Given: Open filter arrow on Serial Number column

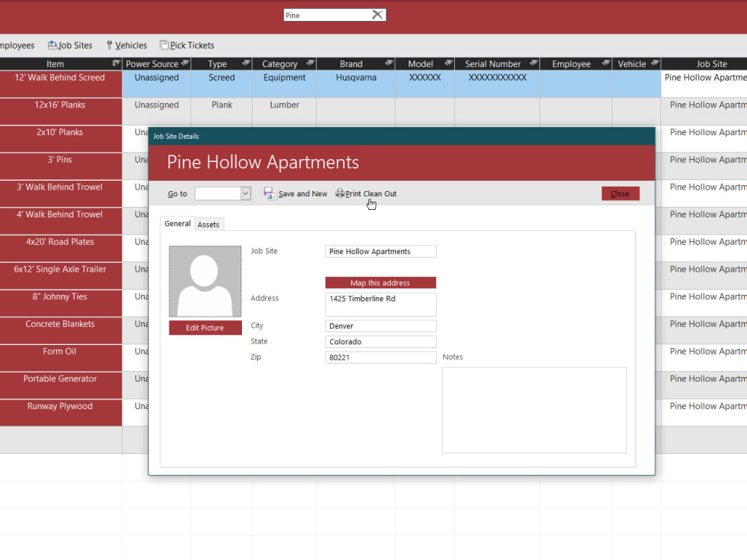Looking at the screenshot, I should point(534,63).
